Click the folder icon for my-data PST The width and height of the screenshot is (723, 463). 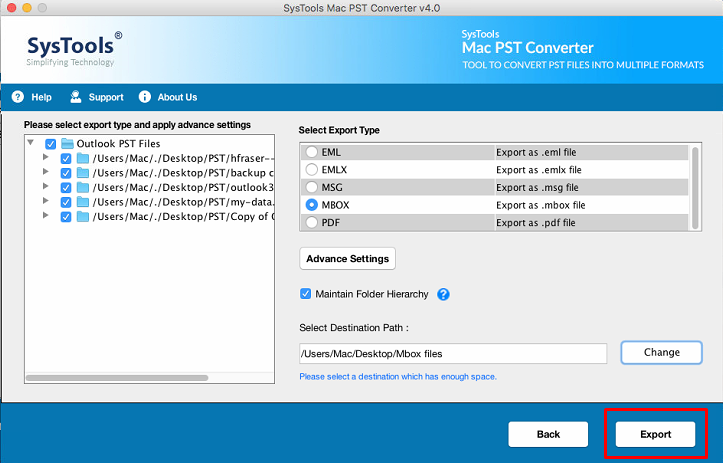pyautogui.click(x=83, y=202)
